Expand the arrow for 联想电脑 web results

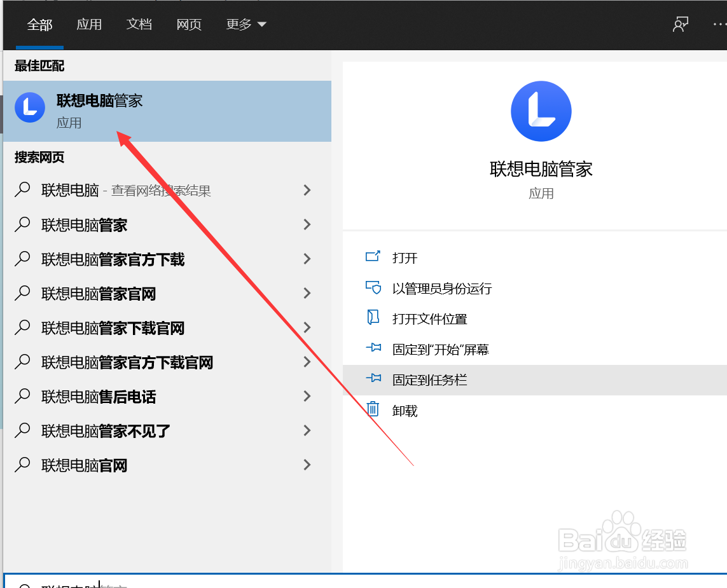tap(307, 190)
